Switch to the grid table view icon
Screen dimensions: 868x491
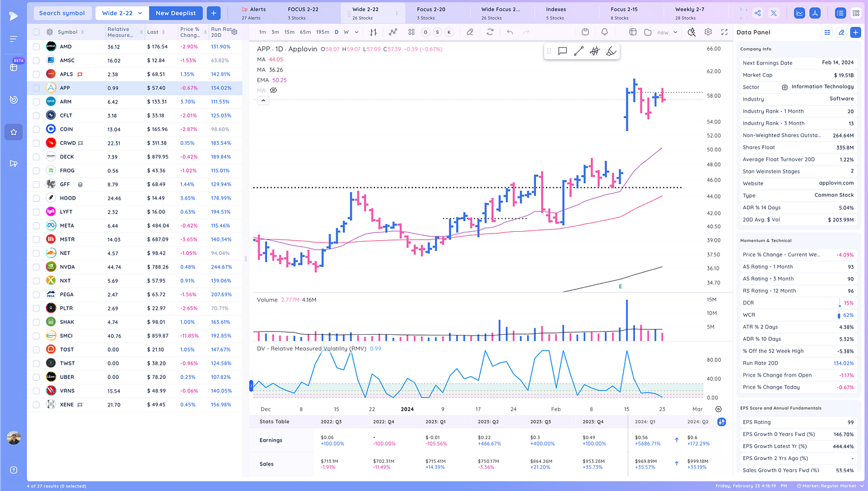click(x=856, y=13)
